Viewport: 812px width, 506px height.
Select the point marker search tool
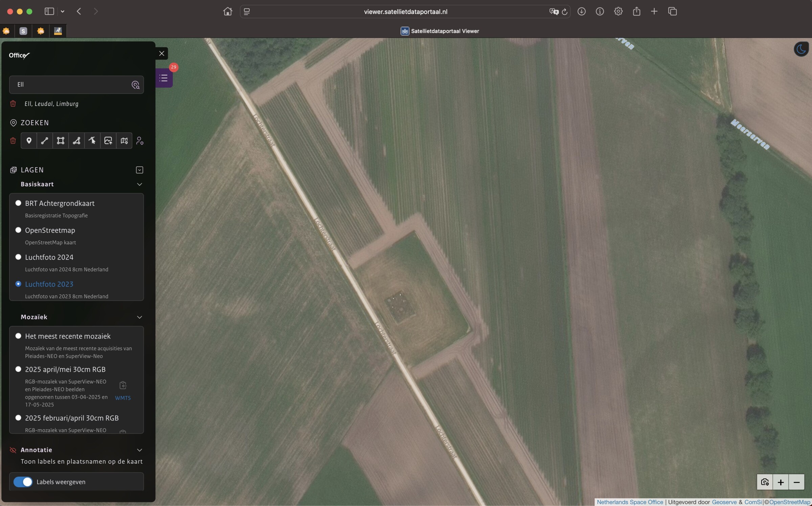29,140
